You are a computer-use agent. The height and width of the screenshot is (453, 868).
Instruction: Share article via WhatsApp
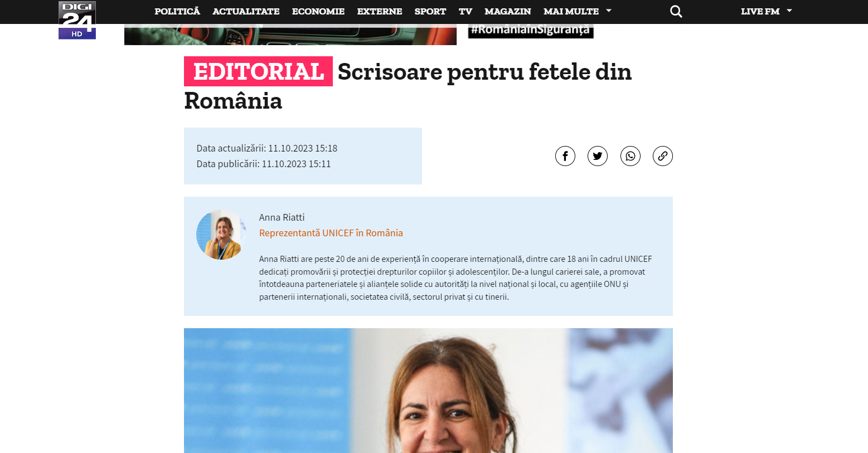(630, 156)
